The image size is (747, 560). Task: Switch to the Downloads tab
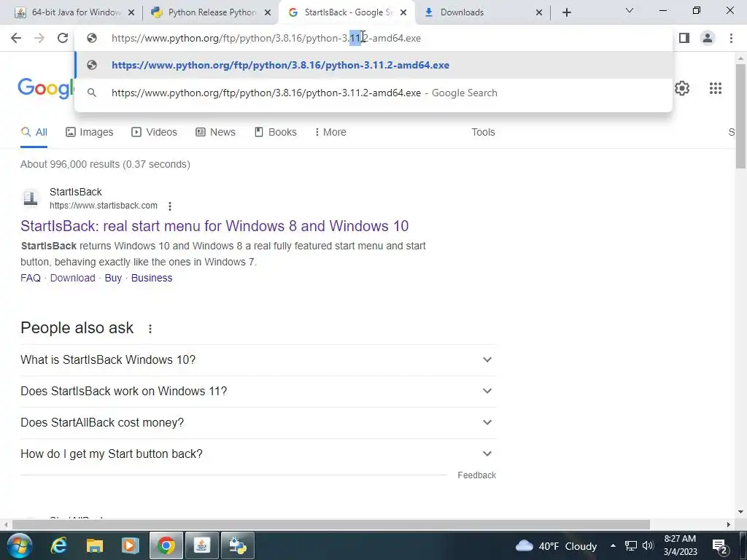[481, 12]
